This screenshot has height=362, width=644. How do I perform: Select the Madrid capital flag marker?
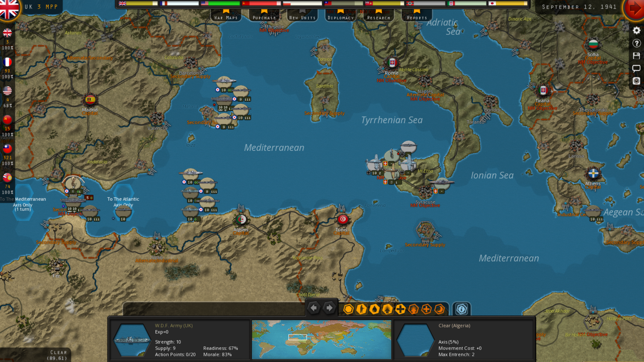(90, 99)
